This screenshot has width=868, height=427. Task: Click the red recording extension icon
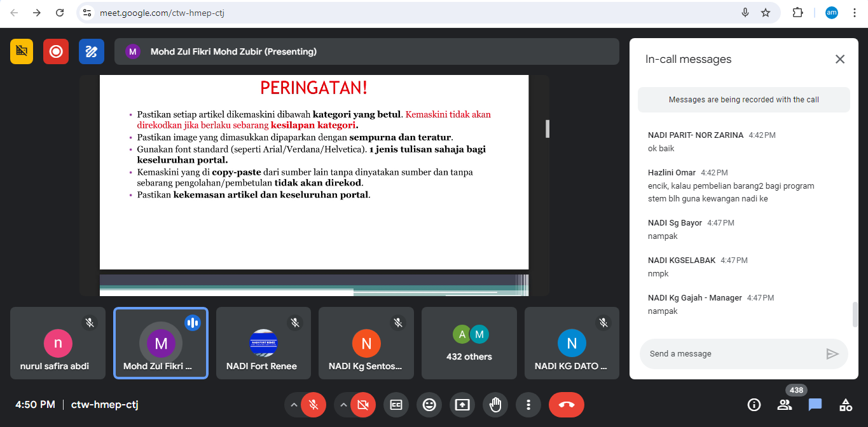(x=56, y=51)
